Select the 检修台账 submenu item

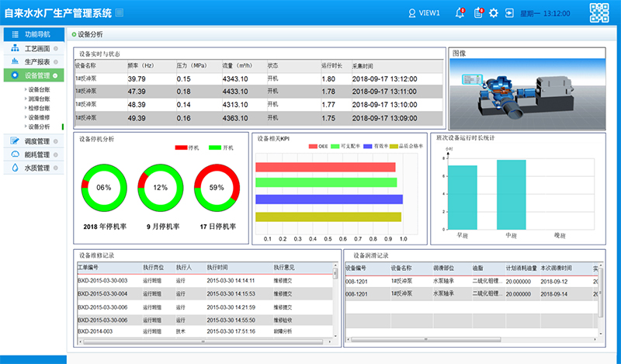click(x=38, y=108)
